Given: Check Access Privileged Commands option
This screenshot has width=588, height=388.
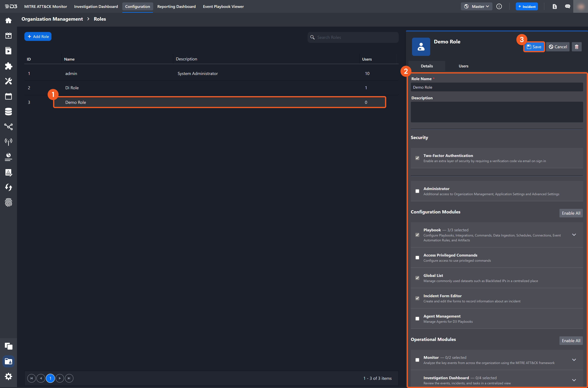Looking at the screenshot, I should 417,258.
